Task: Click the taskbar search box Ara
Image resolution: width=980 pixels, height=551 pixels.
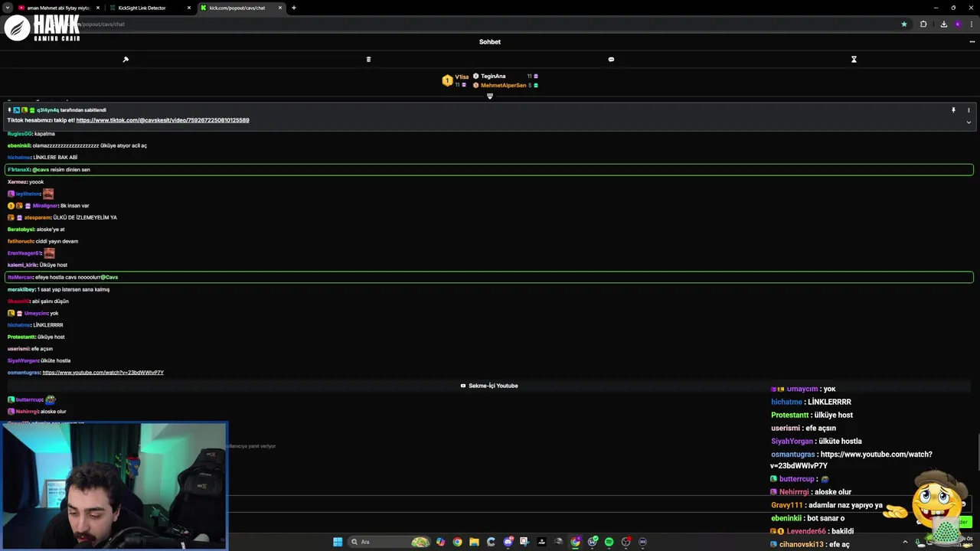Action: [x=389, y=542]
